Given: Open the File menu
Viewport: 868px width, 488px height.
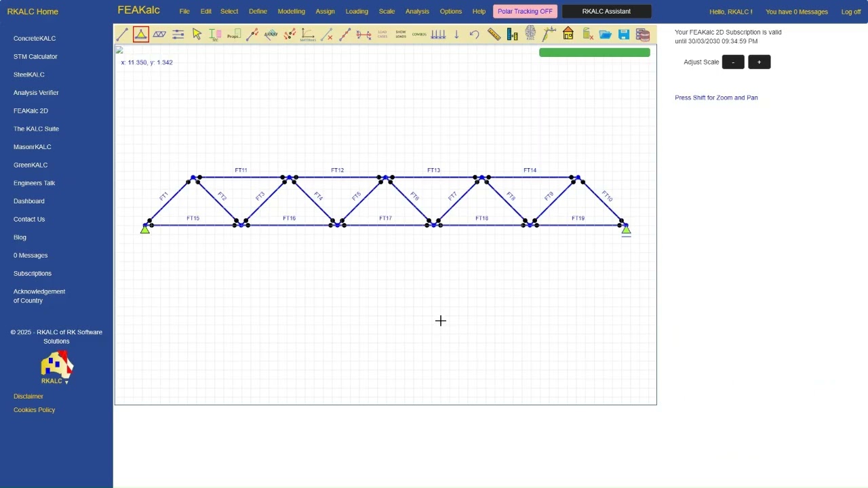Looking at the screenshot, I should 184,12.
